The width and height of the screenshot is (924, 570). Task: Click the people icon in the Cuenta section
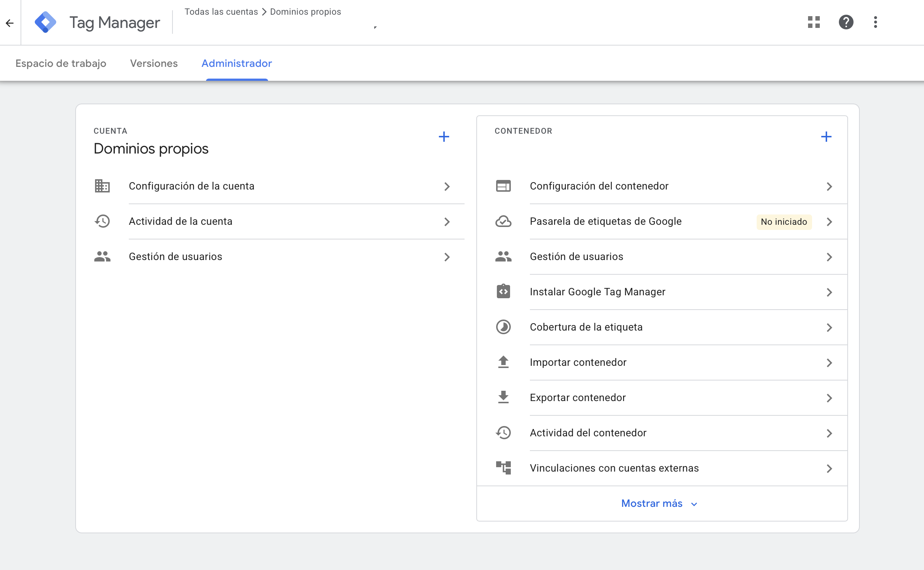[x=102, y=257]
